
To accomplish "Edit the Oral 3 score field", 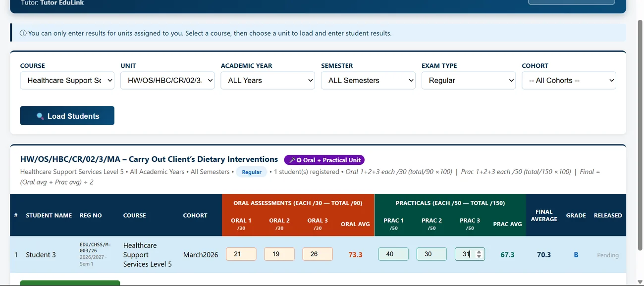I will (318, 254).
